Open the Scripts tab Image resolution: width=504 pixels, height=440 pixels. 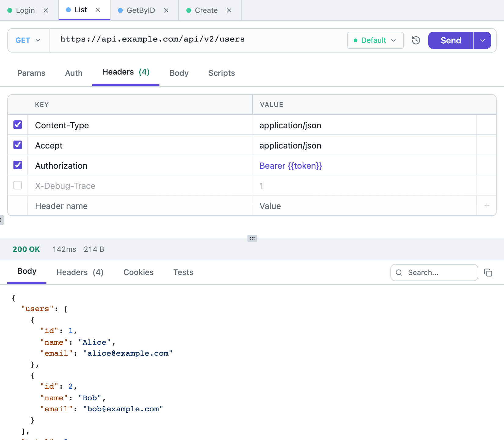pyautogui.click(x=221, y=73)
